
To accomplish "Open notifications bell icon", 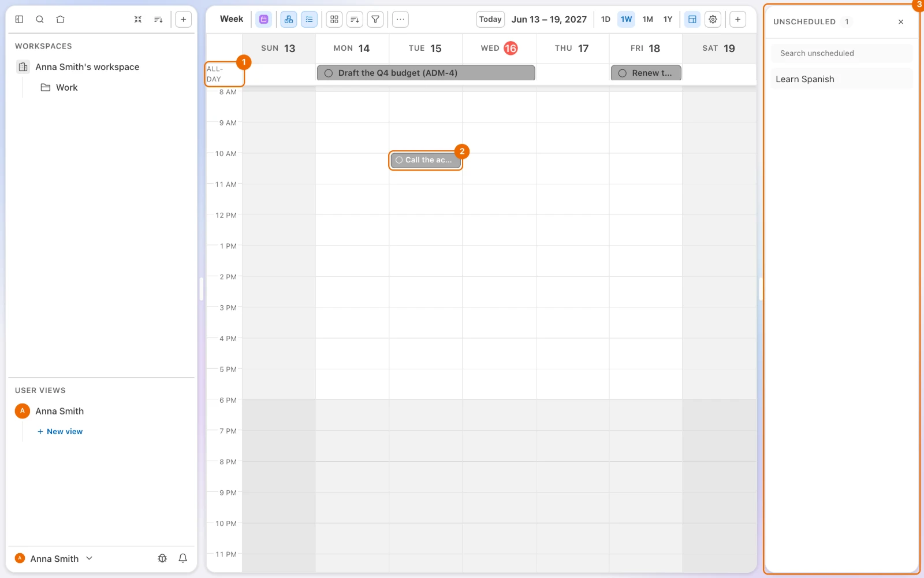I will [183, 558].
